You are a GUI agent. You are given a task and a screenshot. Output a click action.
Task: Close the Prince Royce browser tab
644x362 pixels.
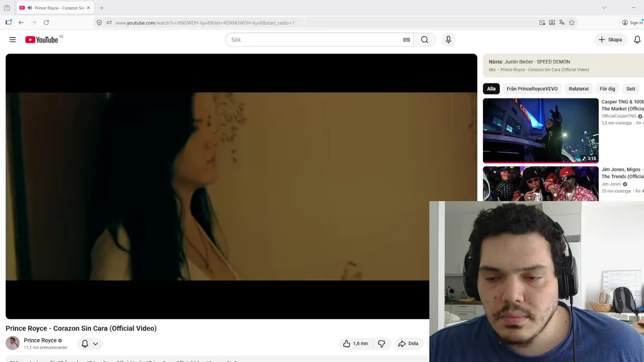point(89,8)
